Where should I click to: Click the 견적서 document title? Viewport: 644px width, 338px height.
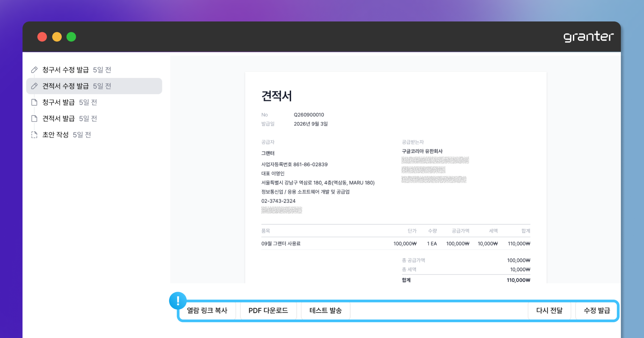[277, 96]
